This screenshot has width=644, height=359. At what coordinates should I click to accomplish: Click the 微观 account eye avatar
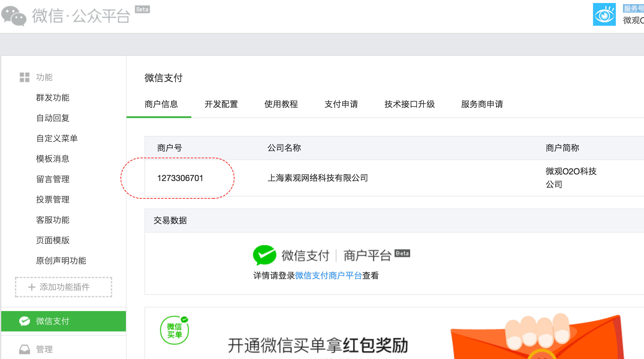click(x=604, y=14)
